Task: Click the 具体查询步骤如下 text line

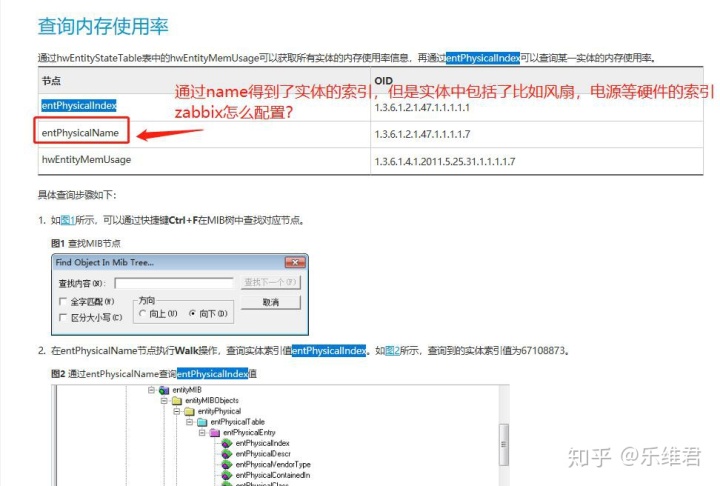Action: tap(77, 195)
